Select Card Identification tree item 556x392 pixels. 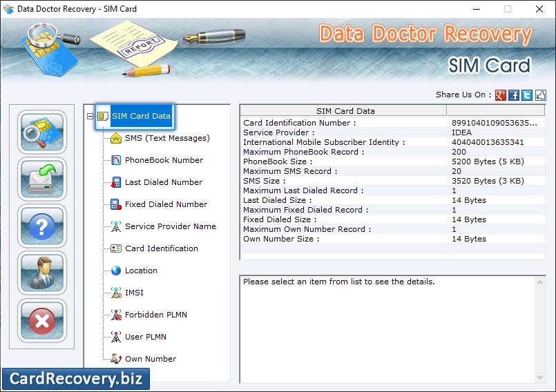(x=162, y=248)
